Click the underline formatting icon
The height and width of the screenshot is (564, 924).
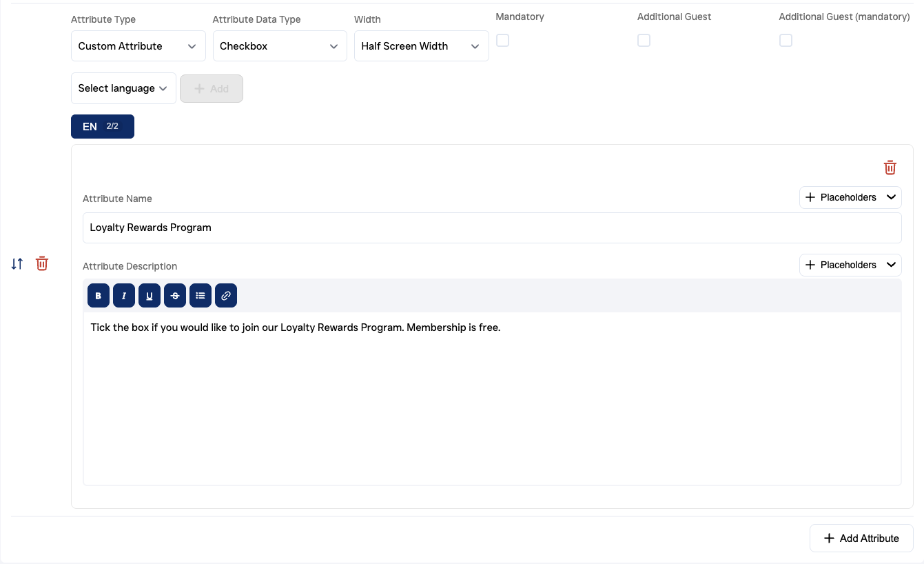(150, 296)
